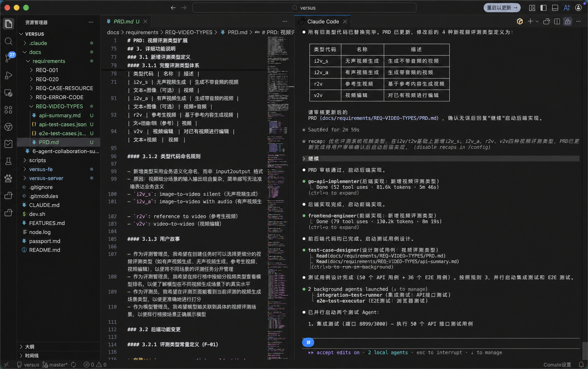Open the Extensions view

pyautogui.click(x=9, y=110)
